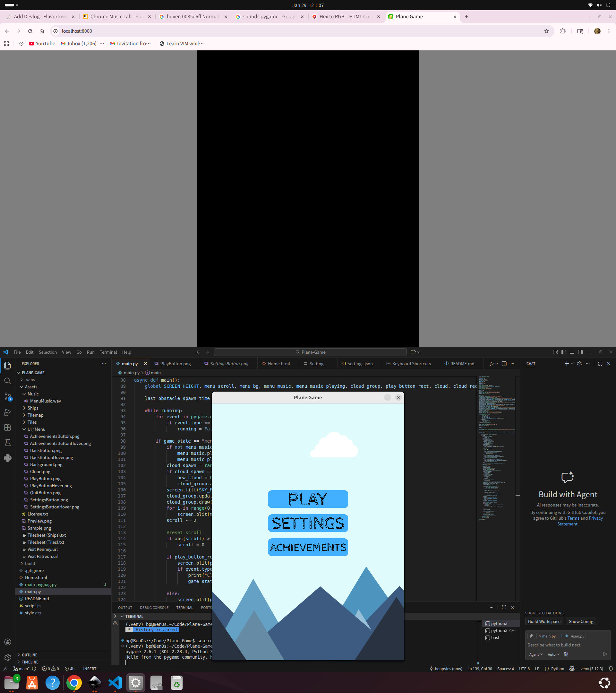Switch to the DEBUG CONSOLE panel tab
This screenshot has height=693, width=616.
pyautogui.click(x=154, y=607)
